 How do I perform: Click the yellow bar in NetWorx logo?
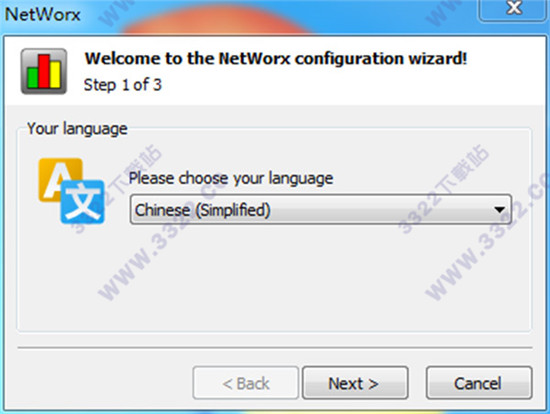55,75
